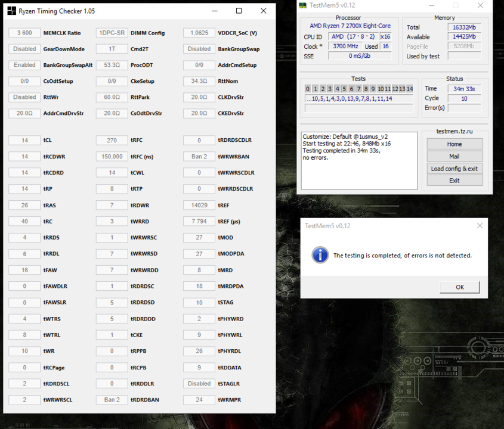
Task: Click the Clock 3700 MHz field
Action: (345, 46)
